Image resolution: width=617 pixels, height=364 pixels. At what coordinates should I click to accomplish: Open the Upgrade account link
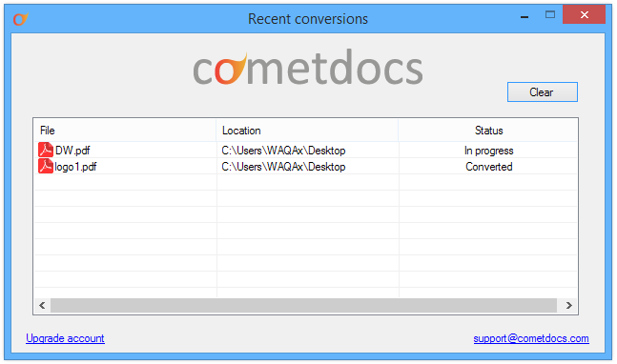(x=65, y=338)
